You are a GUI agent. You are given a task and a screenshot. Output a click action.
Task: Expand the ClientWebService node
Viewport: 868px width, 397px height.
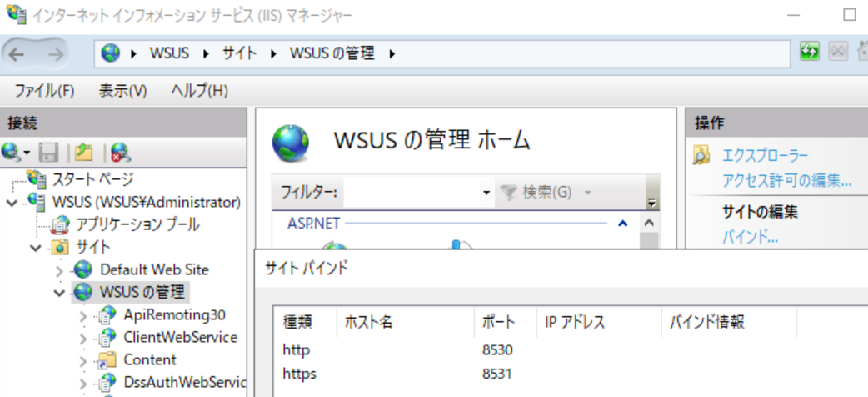pos(83,339)
